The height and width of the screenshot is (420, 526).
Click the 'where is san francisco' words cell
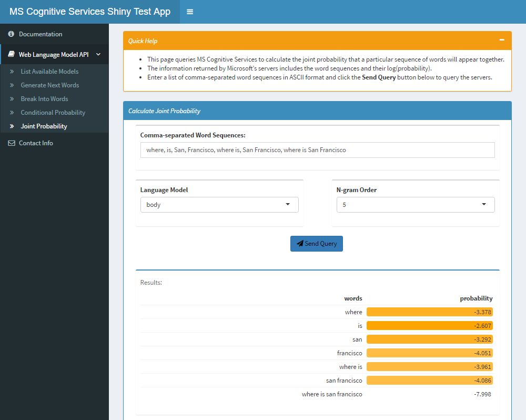click(332, 394)
